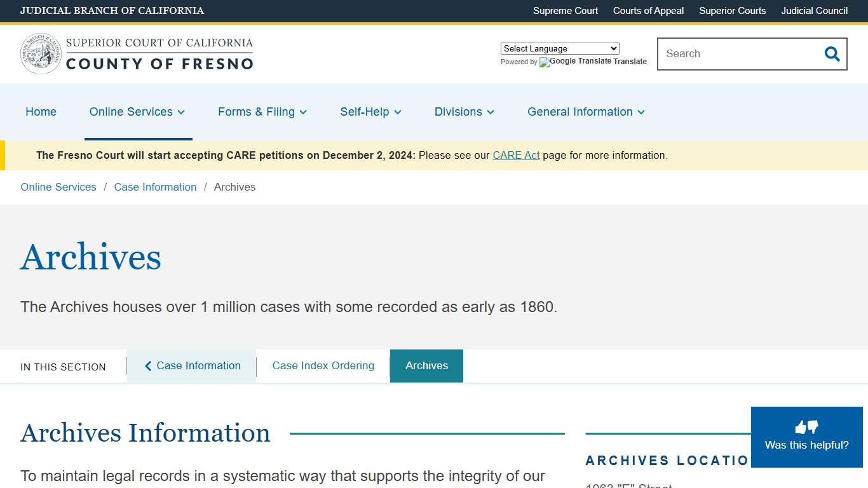868x488 pixels.
Task: Click the magnifying glass search icon
Action: [x=832, y=54]
